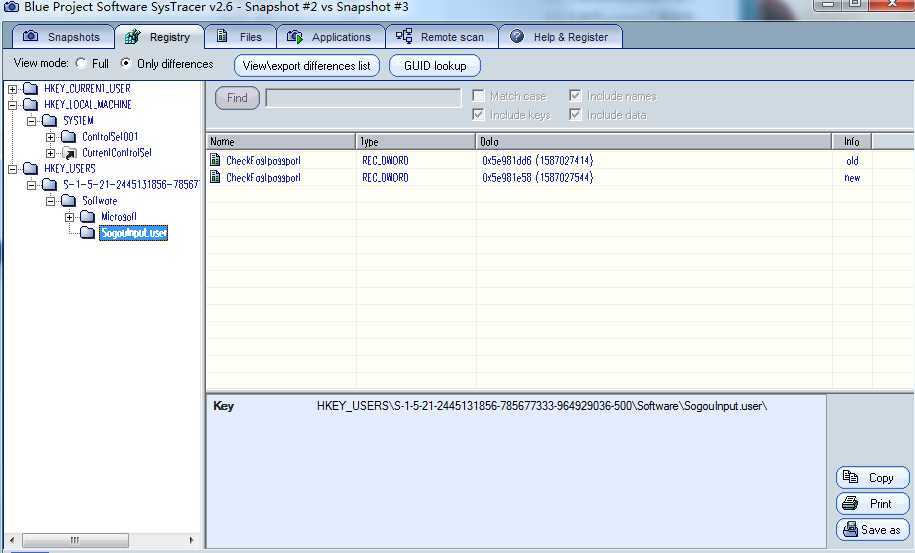Sort by the Name column header
The image size is (915, 553).
(x=281, y=142)
